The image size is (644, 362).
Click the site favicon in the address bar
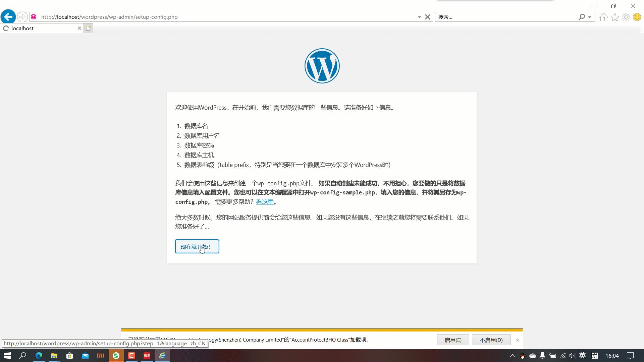coord(34,17)
